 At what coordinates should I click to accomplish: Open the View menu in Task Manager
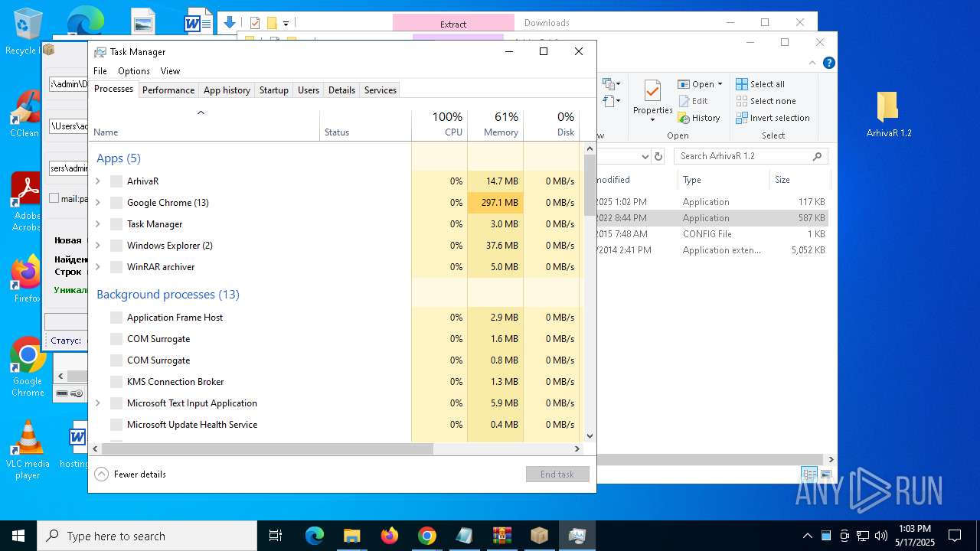coord(170,70)
